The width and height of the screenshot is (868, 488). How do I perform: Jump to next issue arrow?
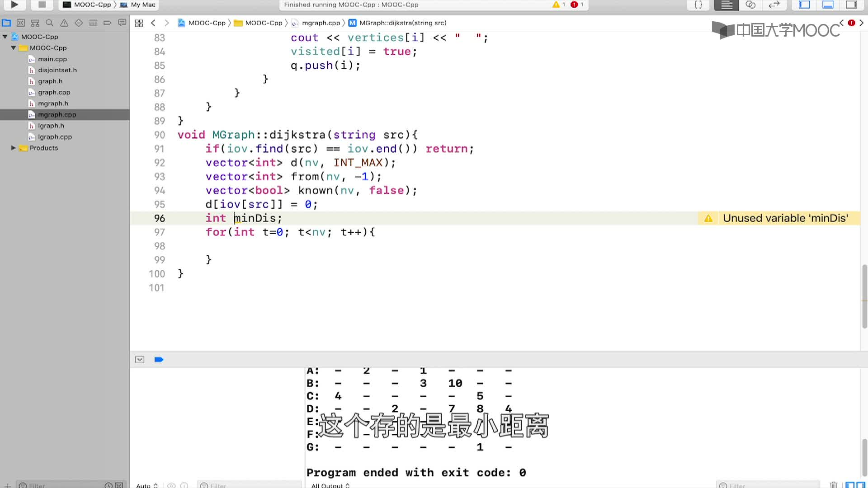(x=861, y=23)
